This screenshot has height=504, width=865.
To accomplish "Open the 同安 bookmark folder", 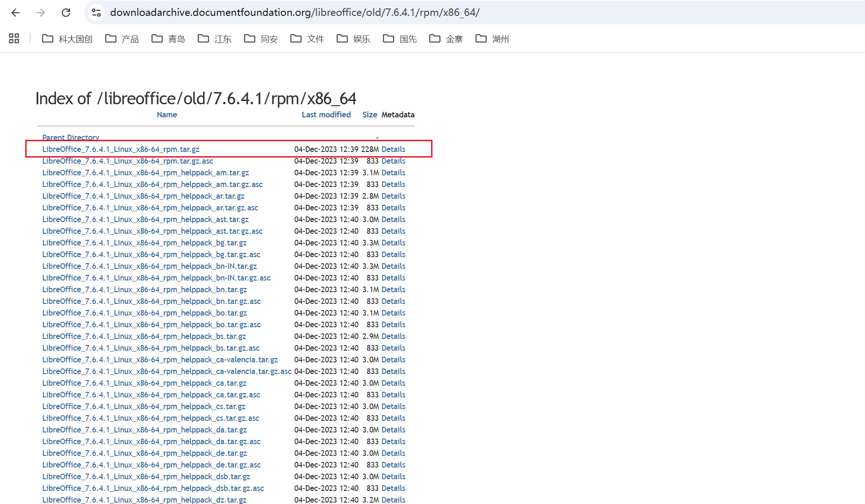I will [x=261, y=39].
